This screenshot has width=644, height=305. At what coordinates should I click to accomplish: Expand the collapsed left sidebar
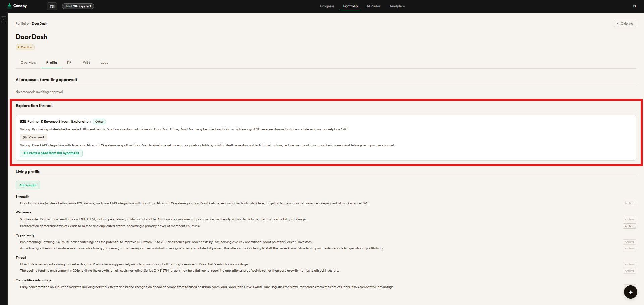(x=4, y=19)
